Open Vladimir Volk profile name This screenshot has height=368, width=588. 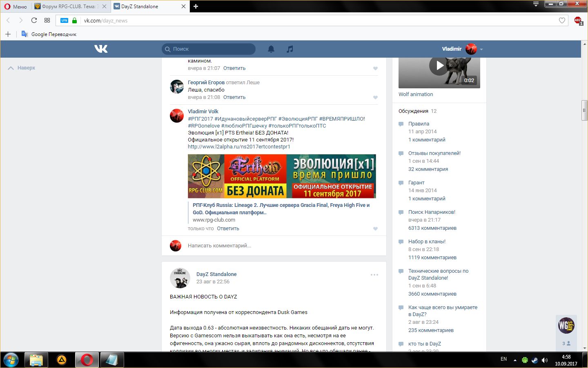pyautogui.click(x=203, y=111)
